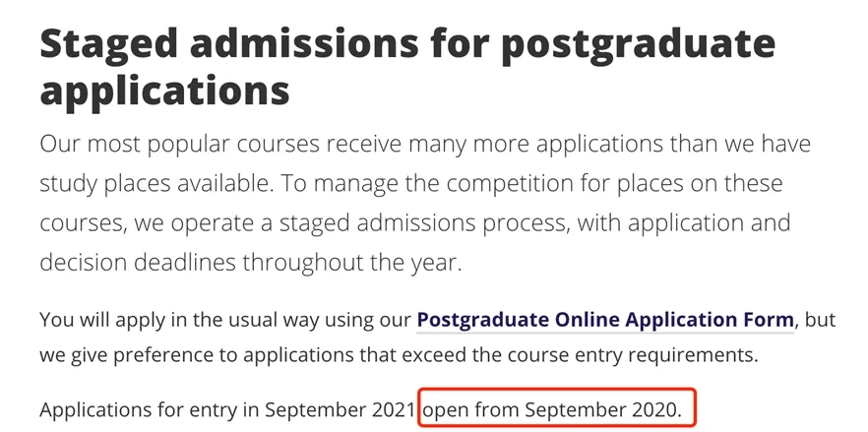Image resolution: width=868 pixels, height=432 pixels.
Task: Open the Postgraduate Online Application Form link
Action: point(604,320)
